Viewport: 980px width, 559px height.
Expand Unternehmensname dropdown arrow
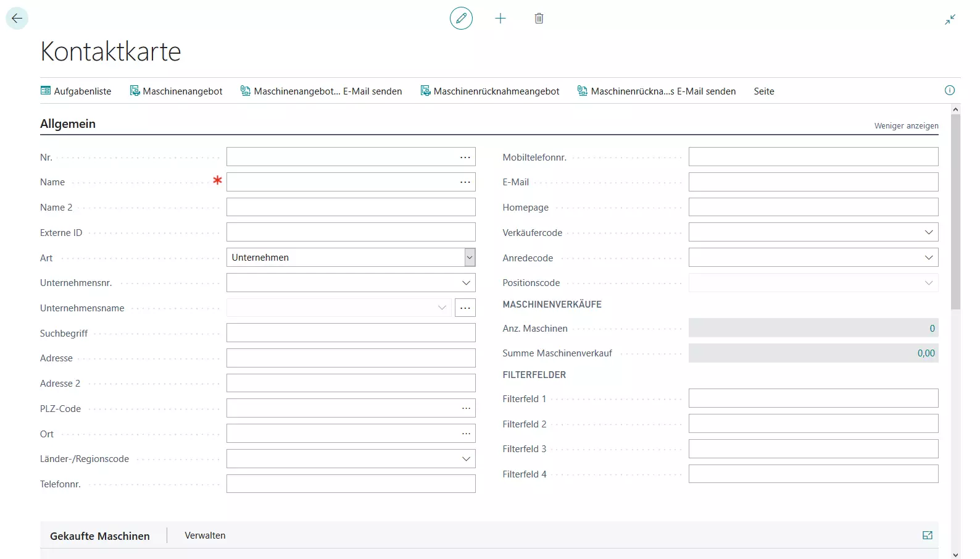(442, 308)
